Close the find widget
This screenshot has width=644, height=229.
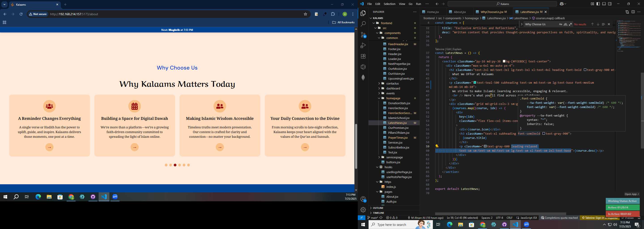[609, 24]
